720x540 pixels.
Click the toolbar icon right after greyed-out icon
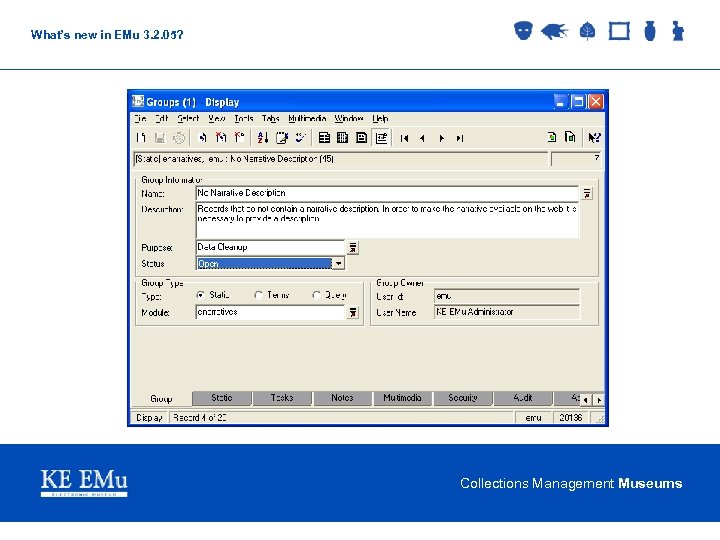(x=202, y=137)
